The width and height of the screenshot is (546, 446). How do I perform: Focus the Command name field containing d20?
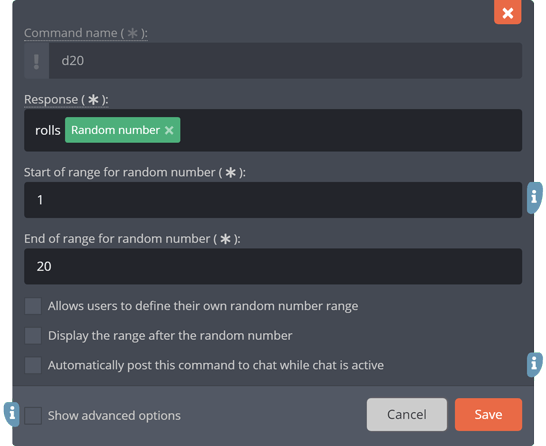(x=285, y=61)
